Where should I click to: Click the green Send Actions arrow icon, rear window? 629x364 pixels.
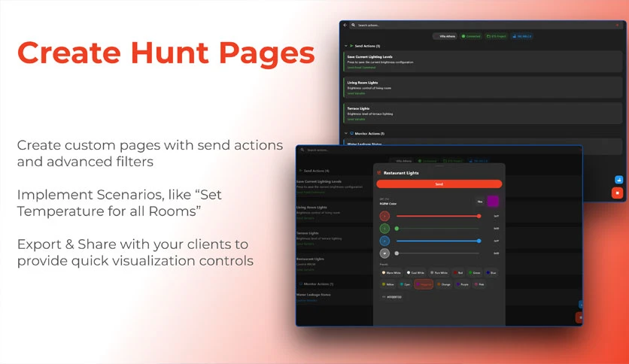click(x=351, y=46)
